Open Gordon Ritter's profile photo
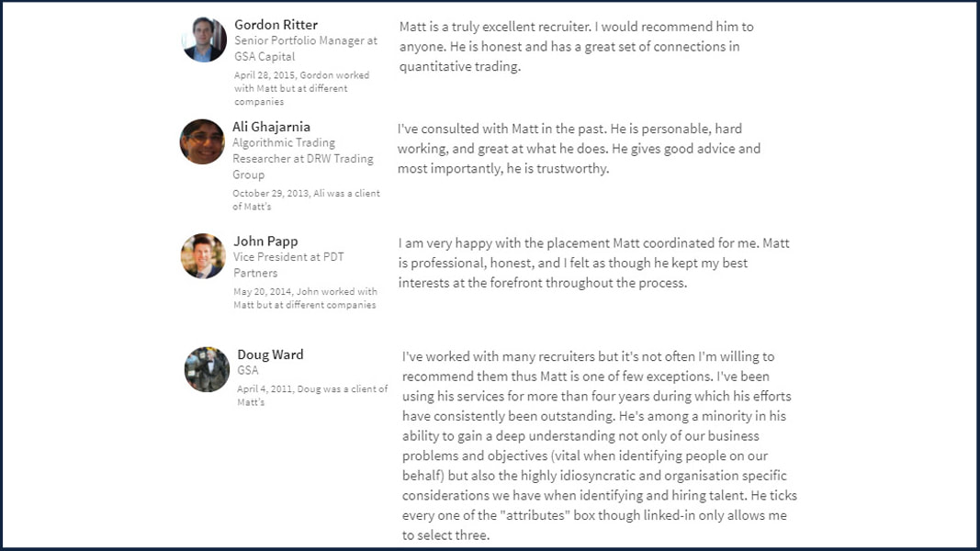Viewport: 980px width, 551px height. [x=205, y=39]
